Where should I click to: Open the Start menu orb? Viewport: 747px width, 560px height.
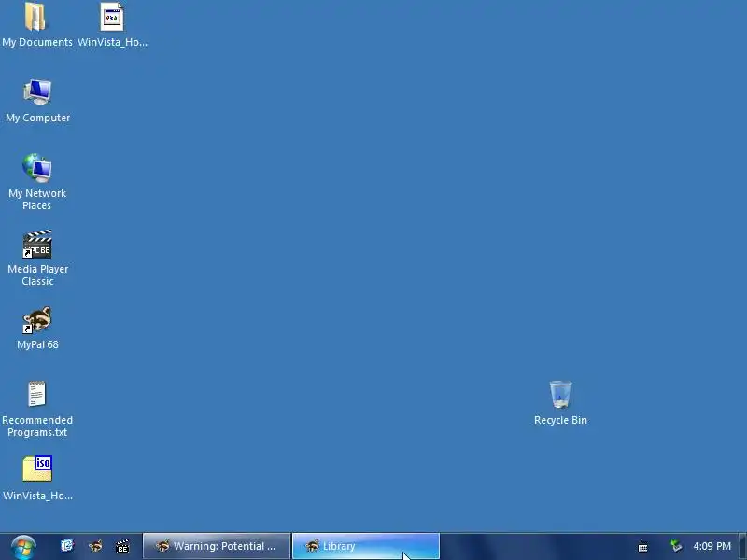tap(23, 547)
